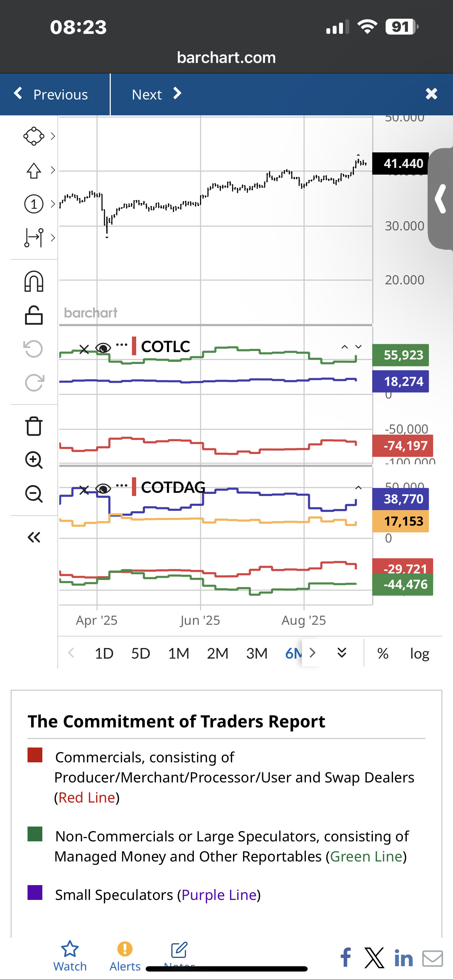Click the unlocked padlock drawing icon
The height and width of the screenshot is (980, 453).
pos(34,315)
